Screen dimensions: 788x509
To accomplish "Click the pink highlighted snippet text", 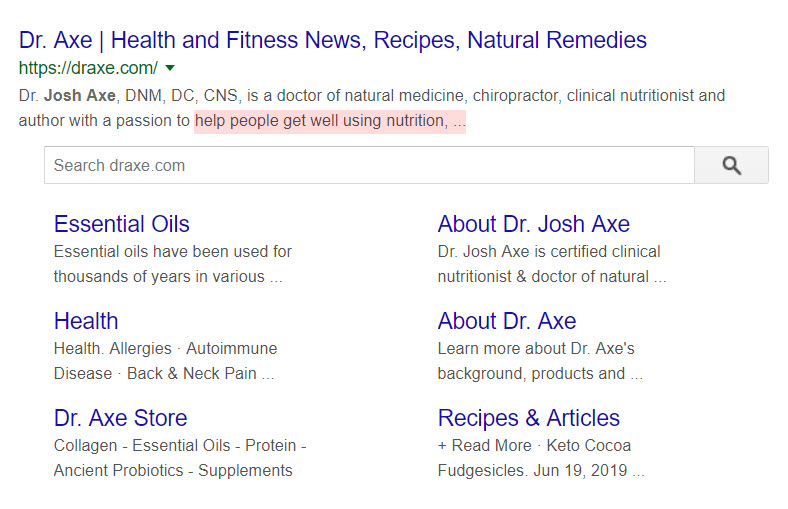I will pyautogui.click(x=329, y=121).
